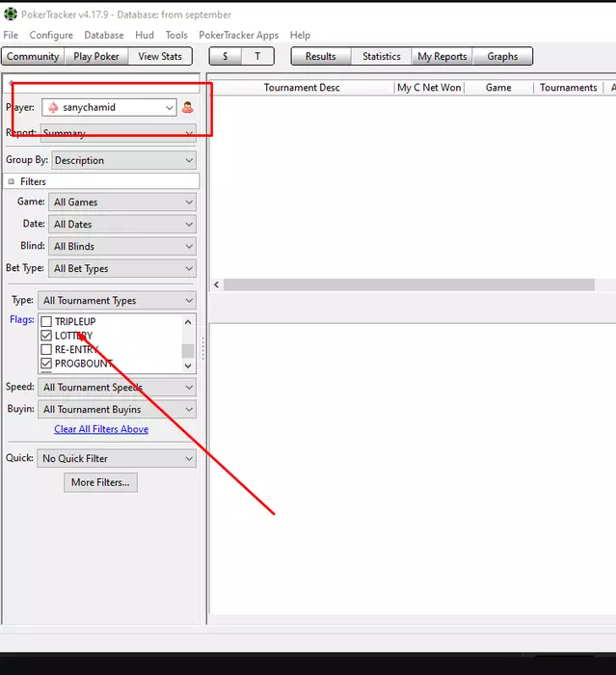616x675 pixels.
Task: Open the tournament Speed dropdown
Action: pyautogui.click(x=117, y=387)
